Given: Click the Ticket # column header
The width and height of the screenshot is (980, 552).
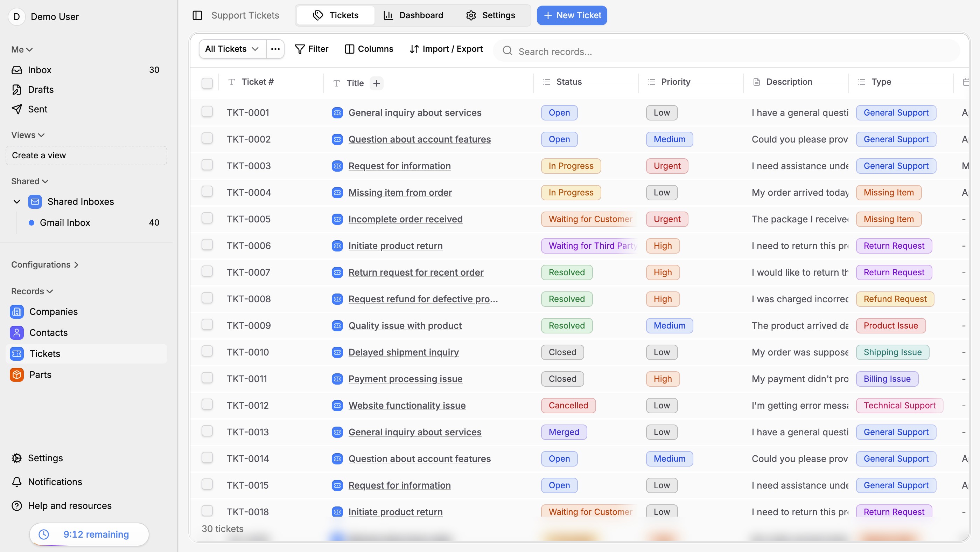Looking at the screenshot, I should click(271, 82).
